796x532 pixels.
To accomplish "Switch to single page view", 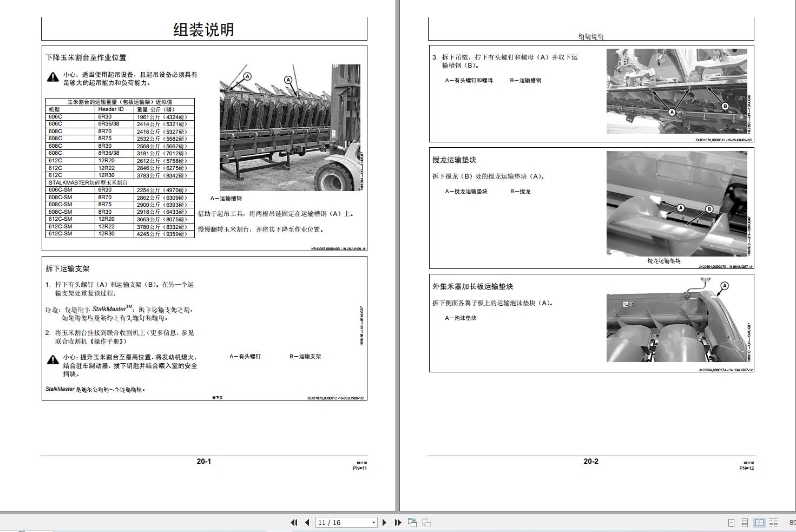I will [731, 523].
